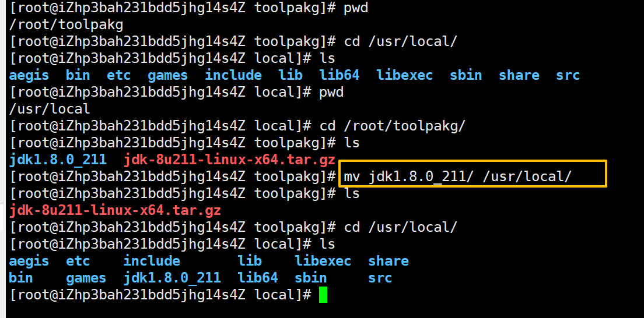The image size is (644, 318).
Task: Click the "cd /usr/local/" command below the lone tar.gz line
Action: (x=400, y=227)
